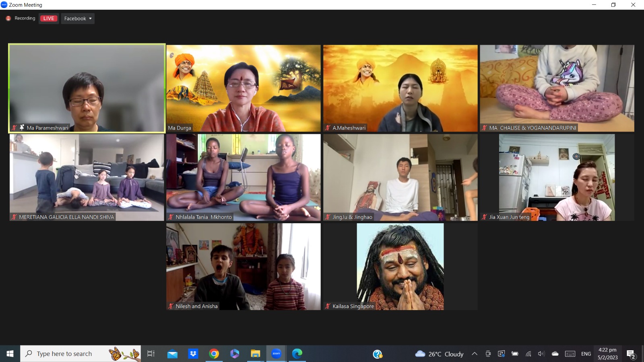Click muted mic icon beside A.Maheshwari's name
This screenshot has width=644, height=362.
tap(328, 128)
